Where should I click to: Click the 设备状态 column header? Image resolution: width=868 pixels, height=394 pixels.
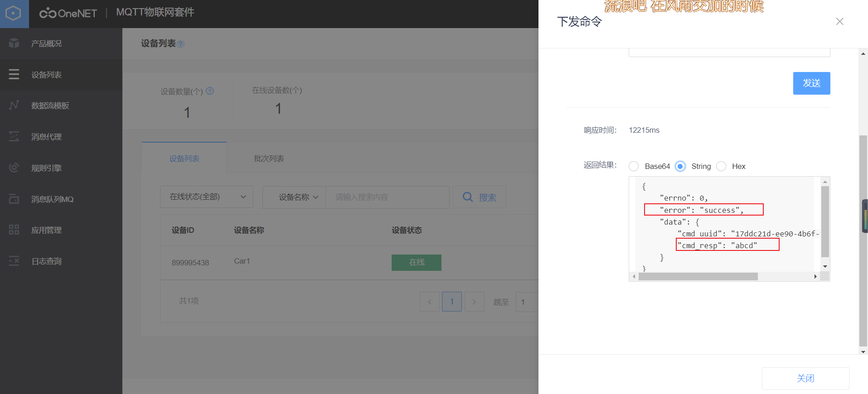tap(407, 230)
